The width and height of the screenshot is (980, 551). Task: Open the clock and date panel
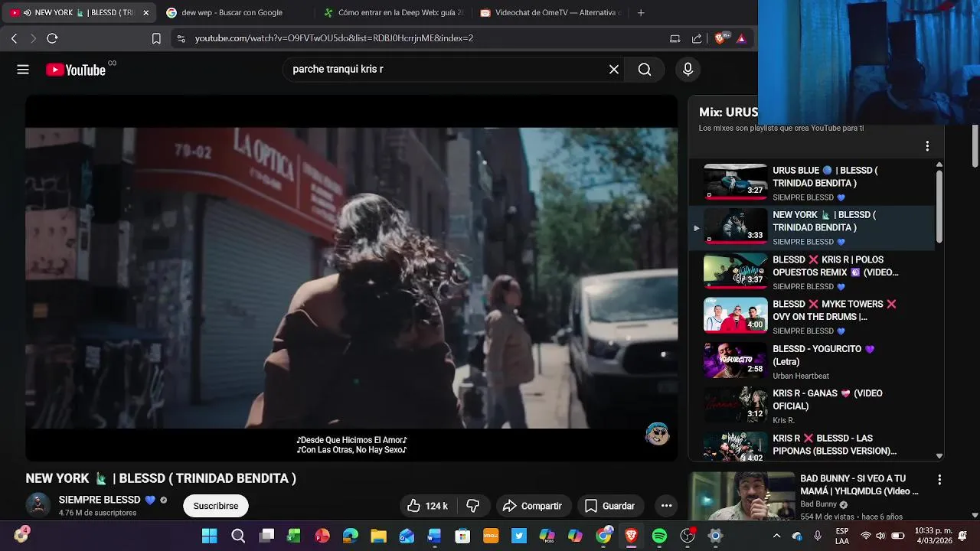tap(935, 536)
